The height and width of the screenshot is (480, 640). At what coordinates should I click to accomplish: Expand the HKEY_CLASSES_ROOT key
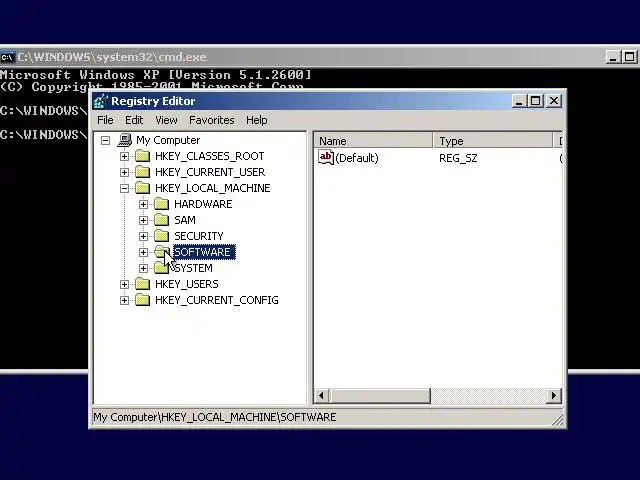[x=124, y=156]
